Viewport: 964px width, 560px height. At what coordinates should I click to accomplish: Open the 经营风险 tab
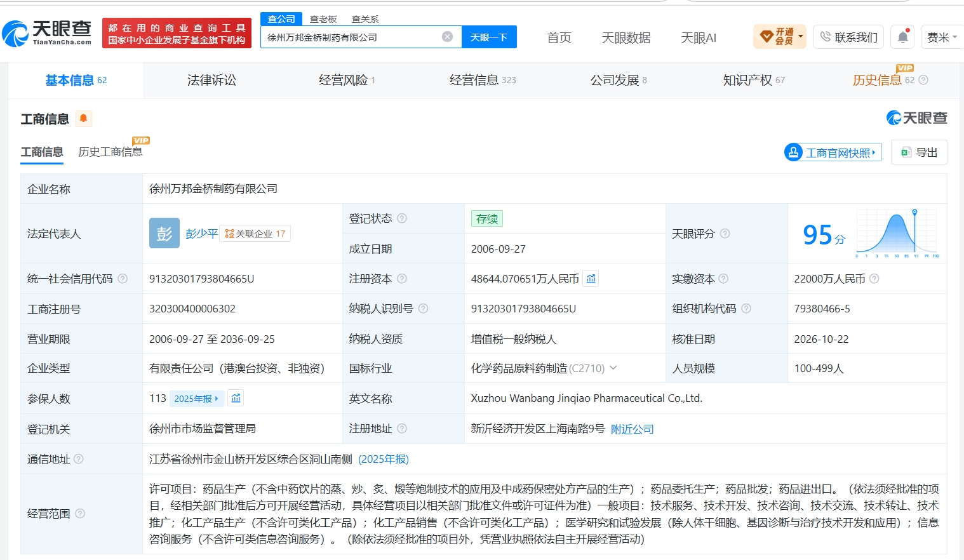(x=347, y=80)
